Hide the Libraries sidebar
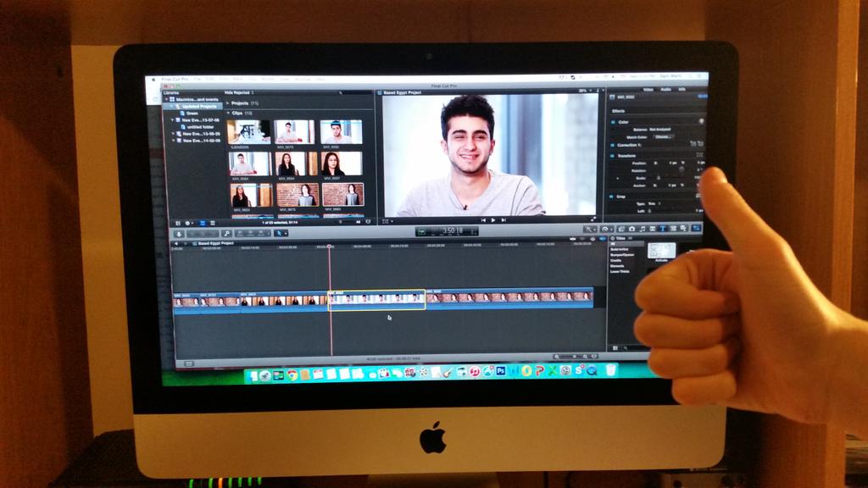868x488 pixels. tap(178, 223)
